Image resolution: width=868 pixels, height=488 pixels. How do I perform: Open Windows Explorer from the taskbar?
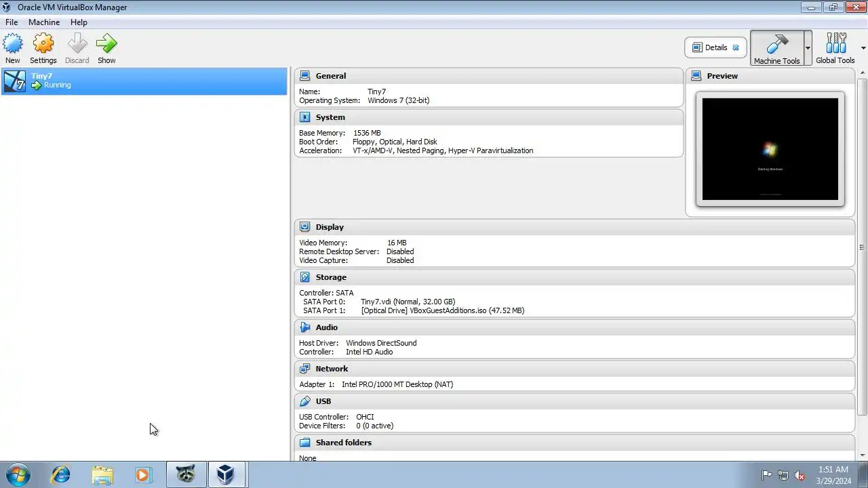pyautogui.click(x=102, y=474)
